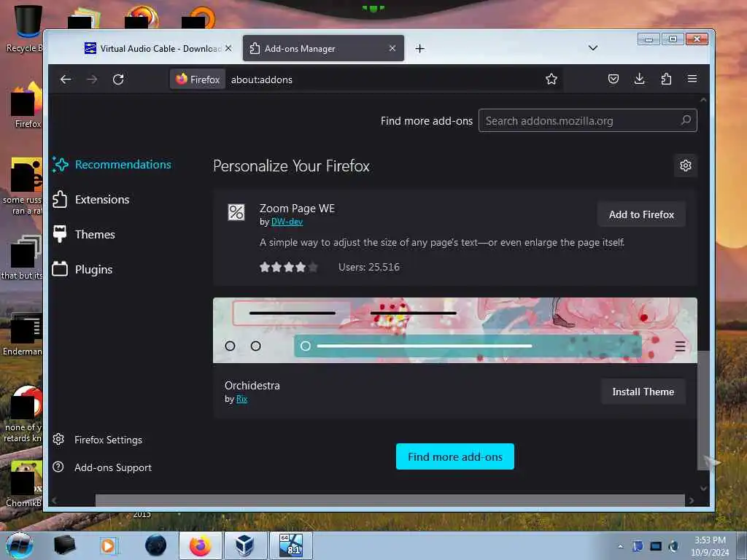The width and height of the screenshot is (747, 560).
Task: Open the Downloads panel icon
Action: [639, 79]
